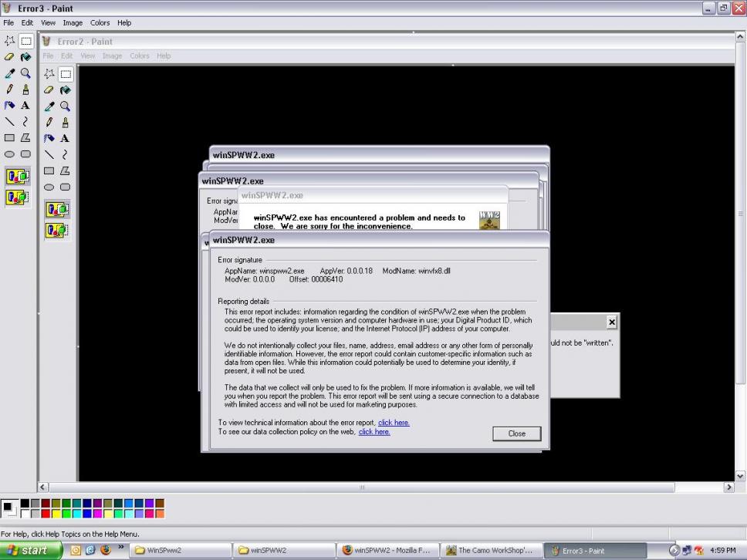Screen dimensions: 747x560
Task: Pick the Ellipse tool in the leftmost toolbox
Action: coord(9,153)
